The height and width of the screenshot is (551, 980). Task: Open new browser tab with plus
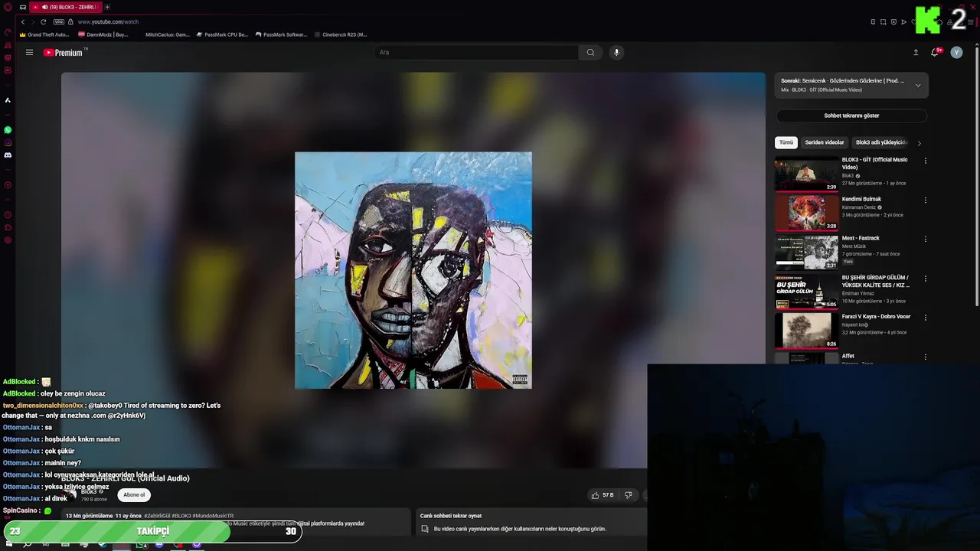[x=107, y=7]
